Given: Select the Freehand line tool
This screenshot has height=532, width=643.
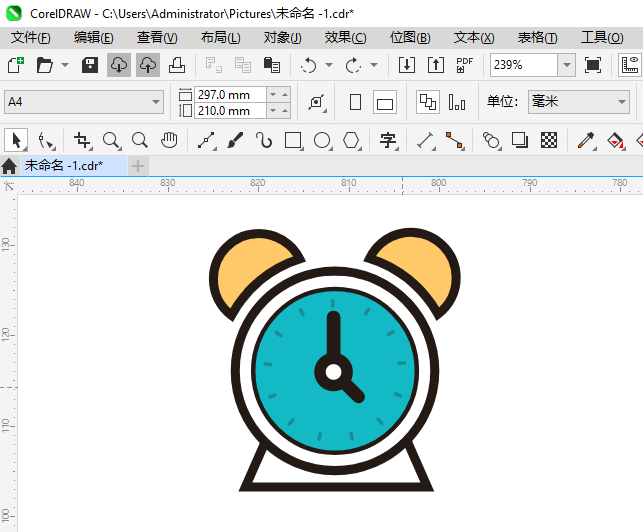Looking at the screenshot, I should click(x=207, y=140).
